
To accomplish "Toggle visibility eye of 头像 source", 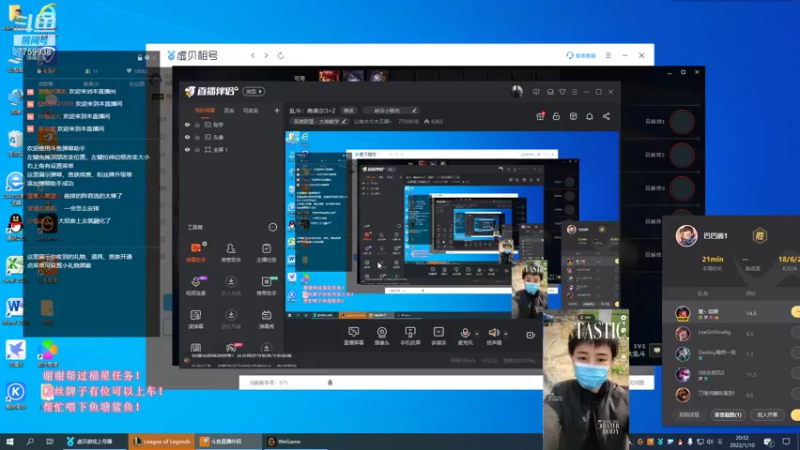I will pos(187,137).
